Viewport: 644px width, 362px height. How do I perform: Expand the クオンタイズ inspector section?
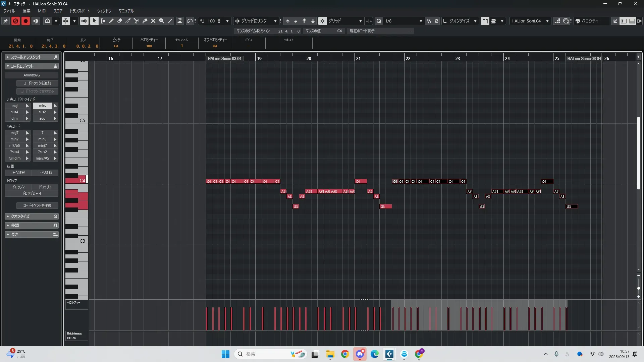pyautogui.click(x=20, y=217)
